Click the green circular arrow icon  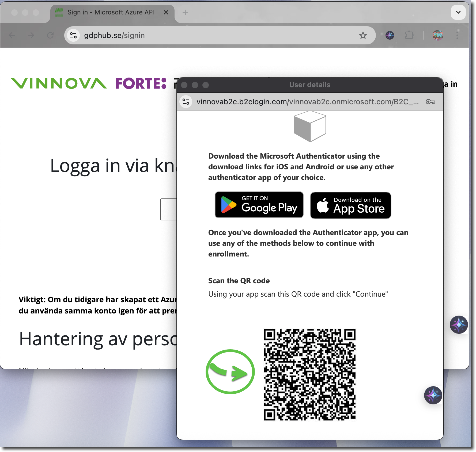pyautogui.click(x=230, y=372)
